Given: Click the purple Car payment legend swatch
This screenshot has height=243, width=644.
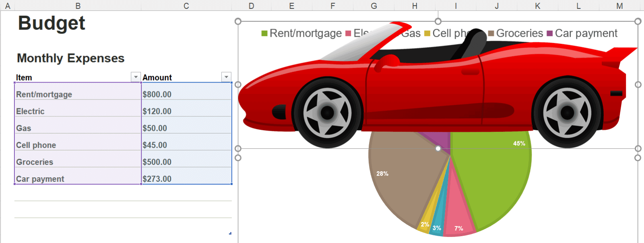Looking at the screenshot, I should pos(550,33).
